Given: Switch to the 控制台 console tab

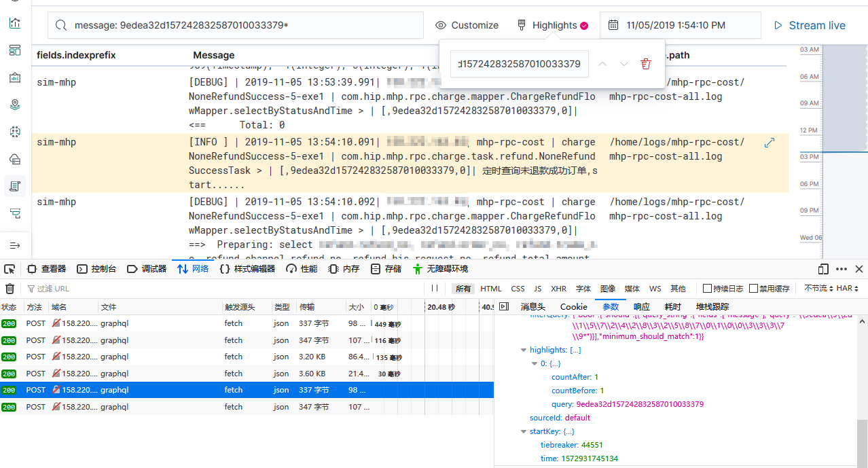Looking at the screenshot, I should pos(96,269).
